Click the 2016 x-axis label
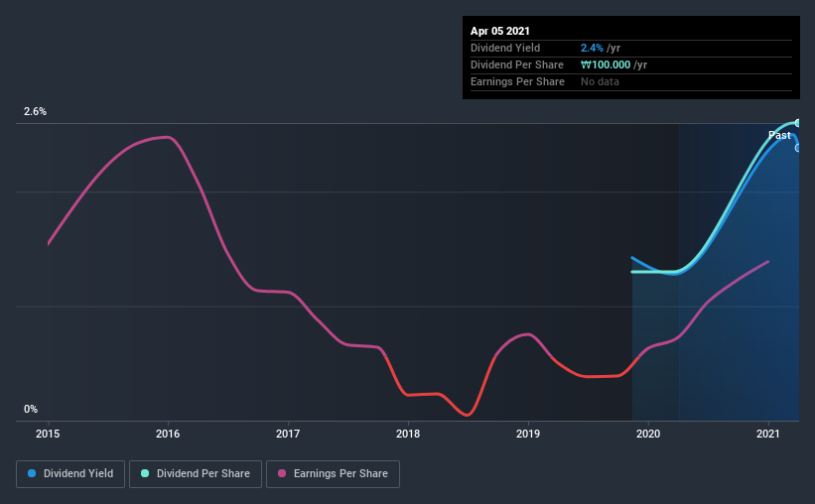This screenshot has width=815, height=504. click(168, 434)
